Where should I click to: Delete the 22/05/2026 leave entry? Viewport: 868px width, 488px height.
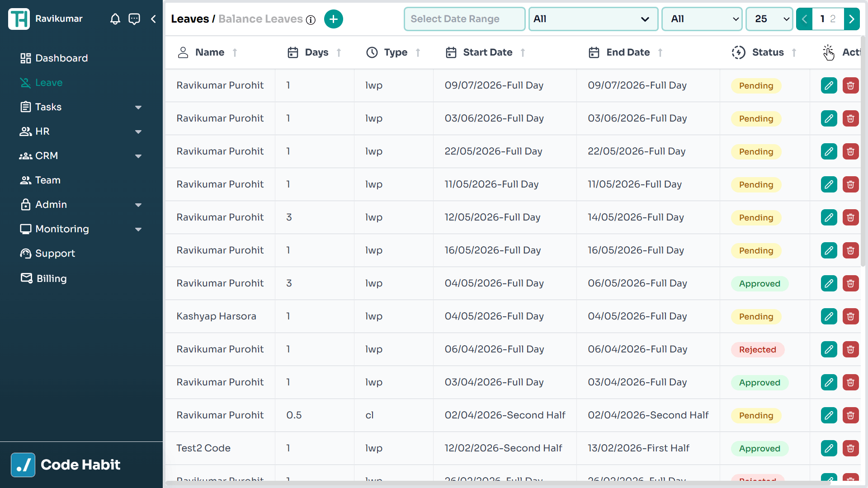pos(851,151)
